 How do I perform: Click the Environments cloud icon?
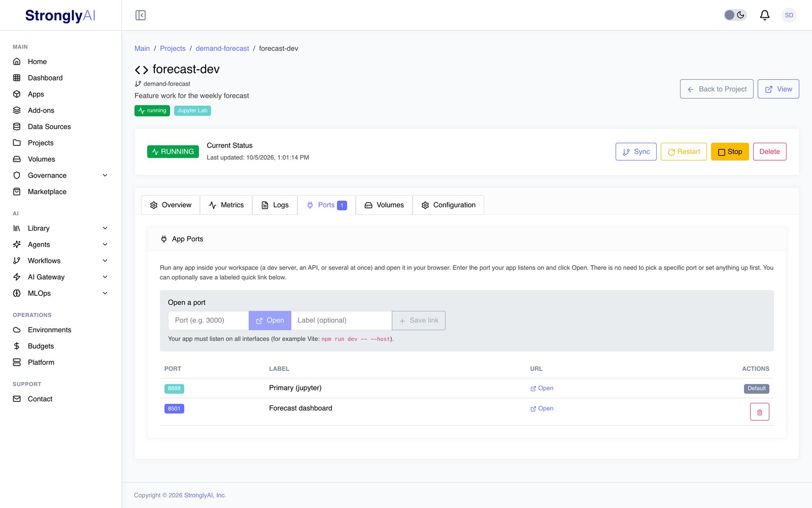tap(17, 330)
